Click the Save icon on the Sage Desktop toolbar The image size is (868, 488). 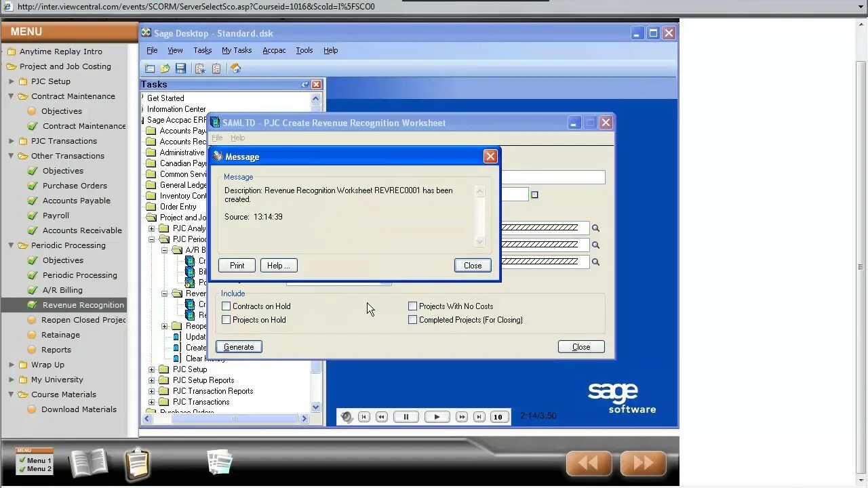tap(180, 68)
